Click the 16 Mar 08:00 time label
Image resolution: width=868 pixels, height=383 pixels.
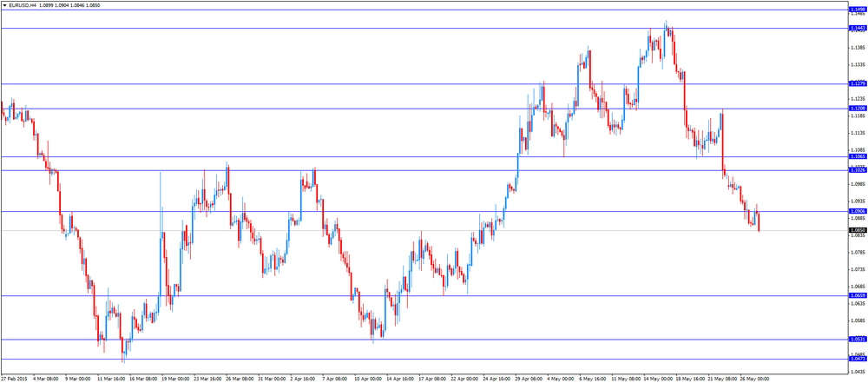pos(143,380)
